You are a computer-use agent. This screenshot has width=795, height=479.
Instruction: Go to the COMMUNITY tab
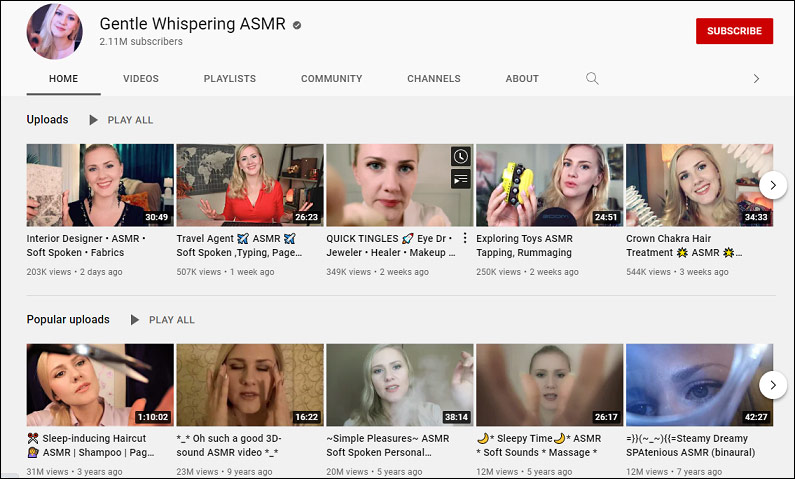coord(332,79)
